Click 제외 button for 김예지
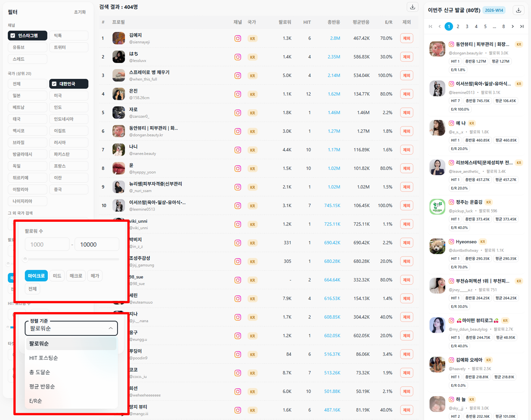The image size is (531, 420). [x=406, y=38]
